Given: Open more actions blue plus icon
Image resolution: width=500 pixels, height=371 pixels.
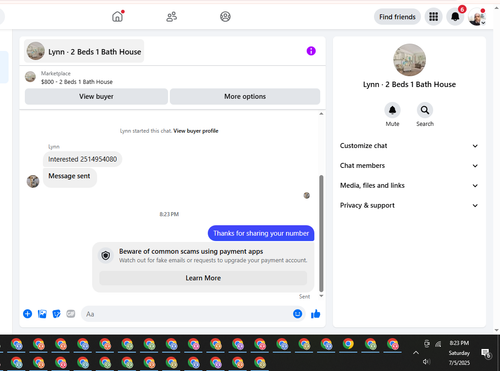Looking at the screenshot, I should (28, 314).
